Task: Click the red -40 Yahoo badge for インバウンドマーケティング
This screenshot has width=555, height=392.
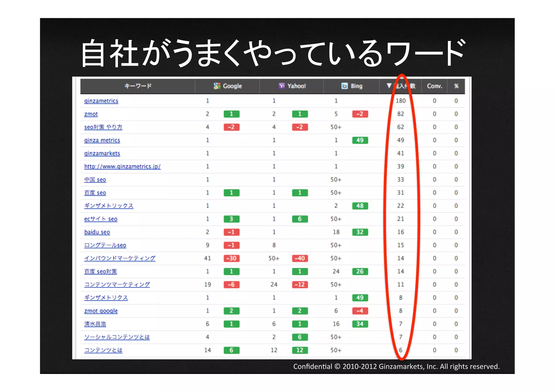Action: (x=300, y=258)
